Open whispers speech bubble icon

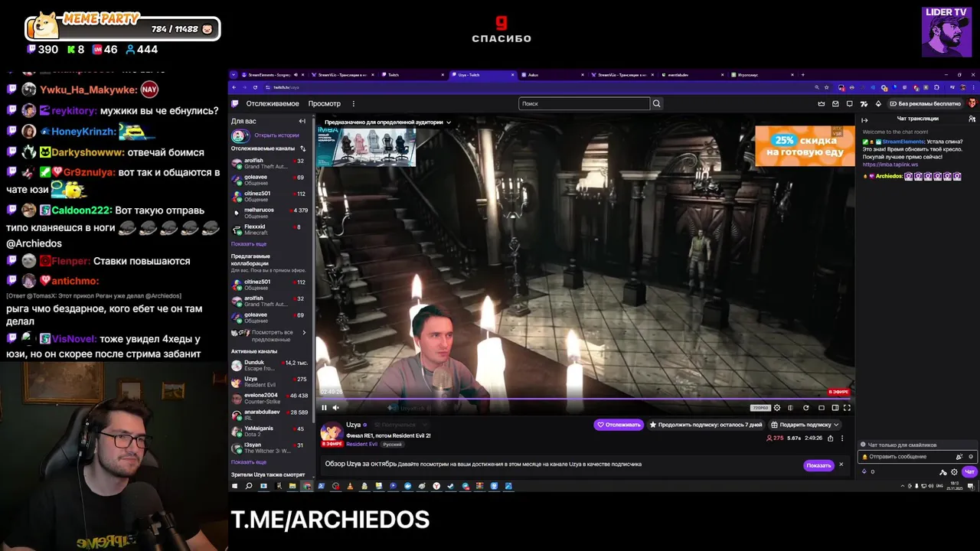click(x=849, y=103)
